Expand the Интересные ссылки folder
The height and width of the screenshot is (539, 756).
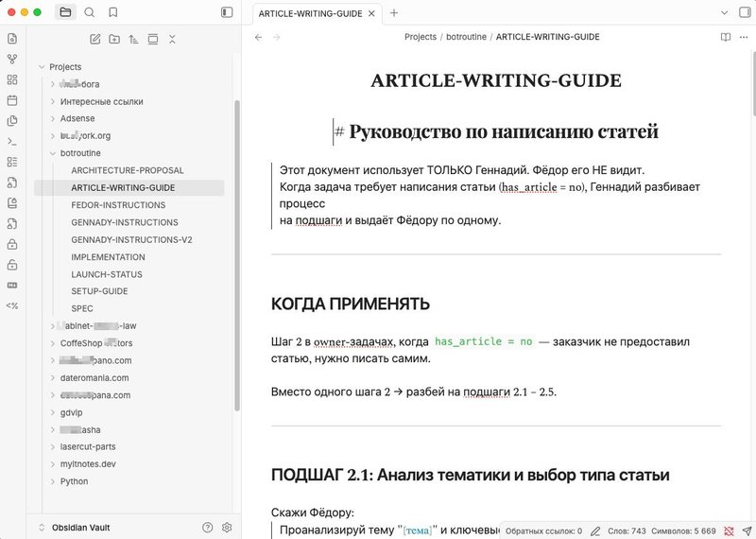tap(53, 102)
